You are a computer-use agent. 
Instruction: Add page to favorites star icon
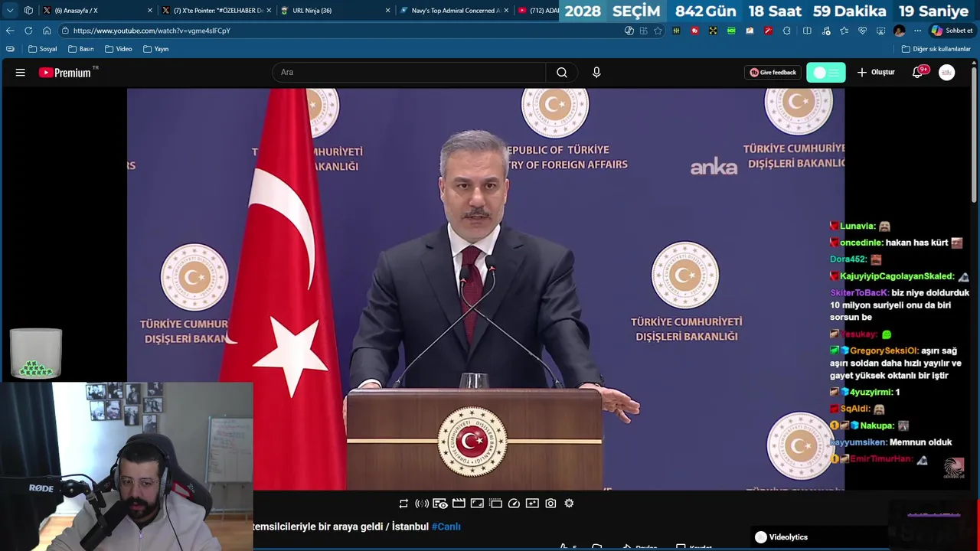coord(658,31)
